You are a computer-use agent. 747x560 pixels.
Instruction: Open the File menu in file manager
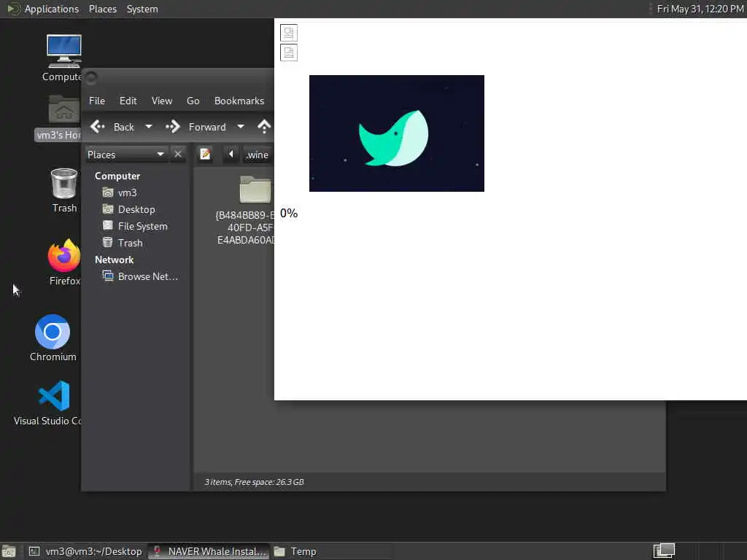coord(97,101)
